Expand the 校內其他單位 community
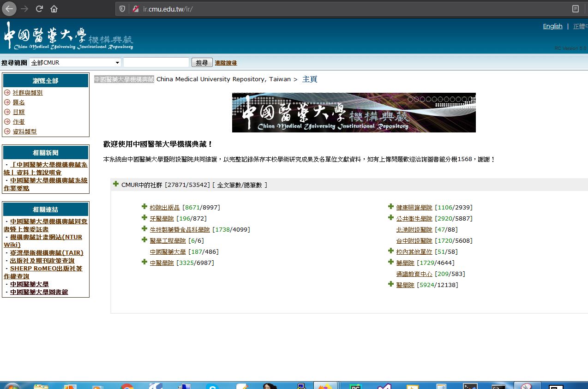The image size is (588, 389). tap(391, 251)
